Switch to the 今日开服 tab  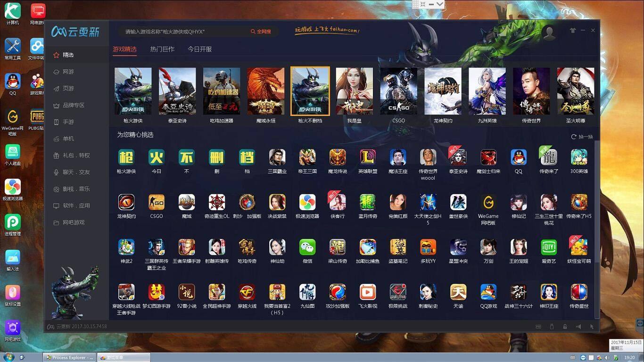point(199,49)
